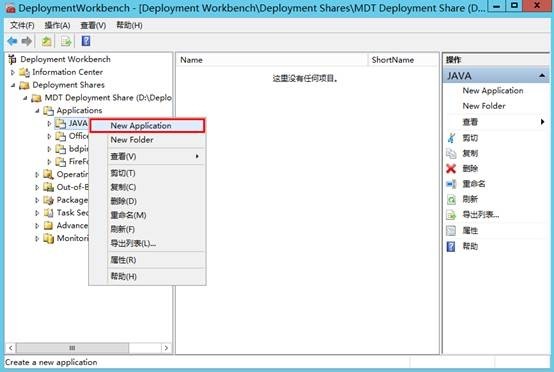Choose 属性(R) in context menu
Viewport: 554px width, 372px height.
[147, 260]
